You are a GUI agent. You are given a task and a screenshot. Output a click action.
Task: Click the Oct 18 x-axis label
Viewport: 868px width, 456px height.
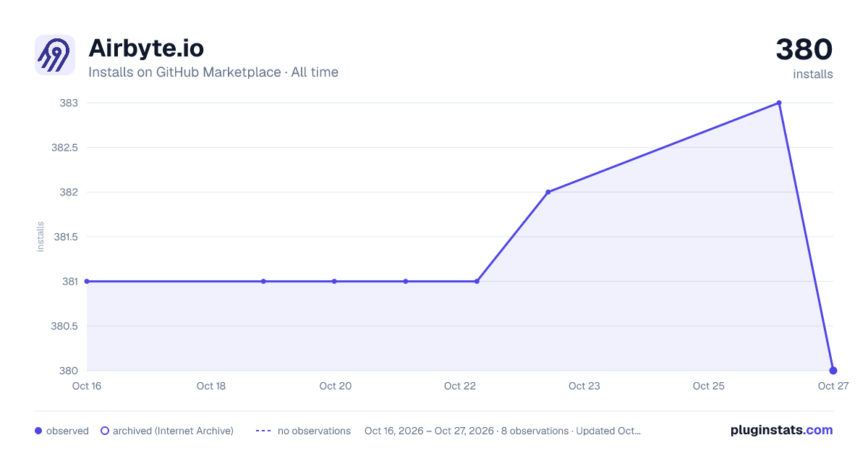(x=211, y=386)
